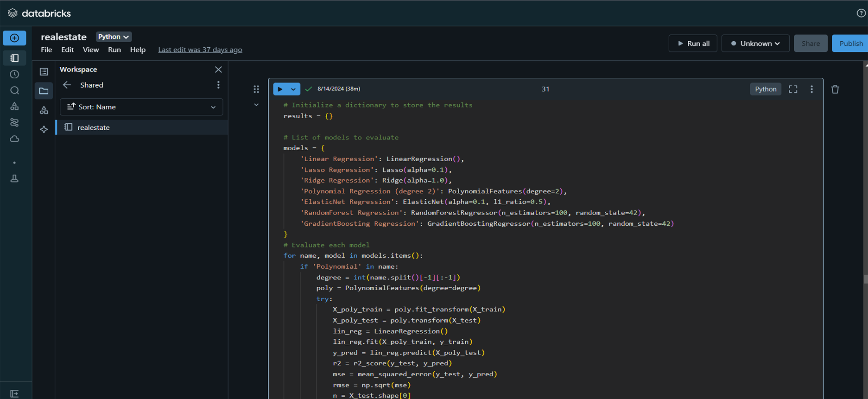
Task: Expand the bottom sidebar toggle
Action: pos(14,393)
